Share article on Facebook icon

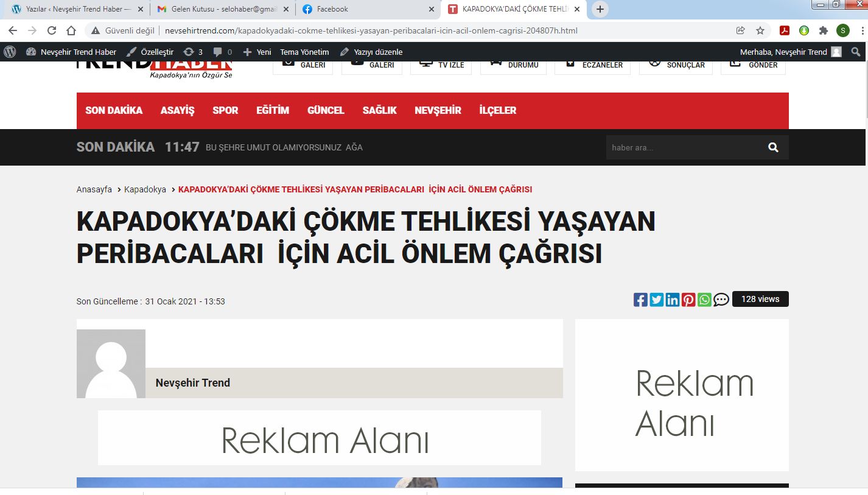pyautogui.click(x=640, y=300)
